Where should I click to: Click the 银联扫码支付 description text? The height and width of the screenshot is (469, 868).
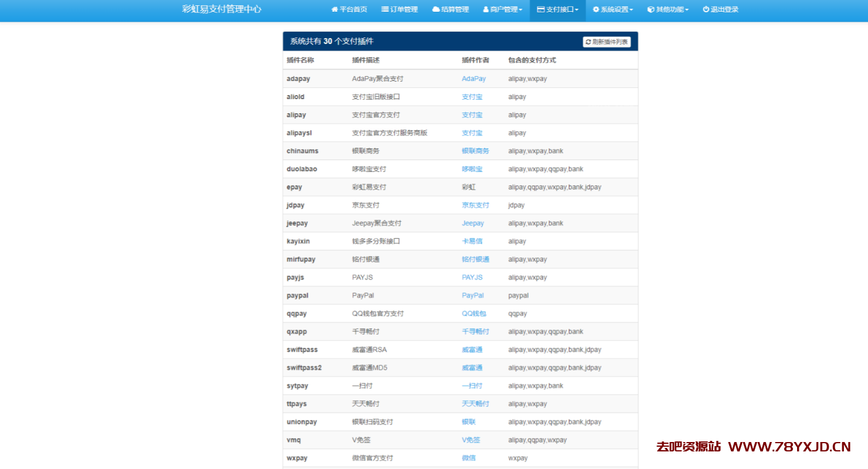click(373, 422)
